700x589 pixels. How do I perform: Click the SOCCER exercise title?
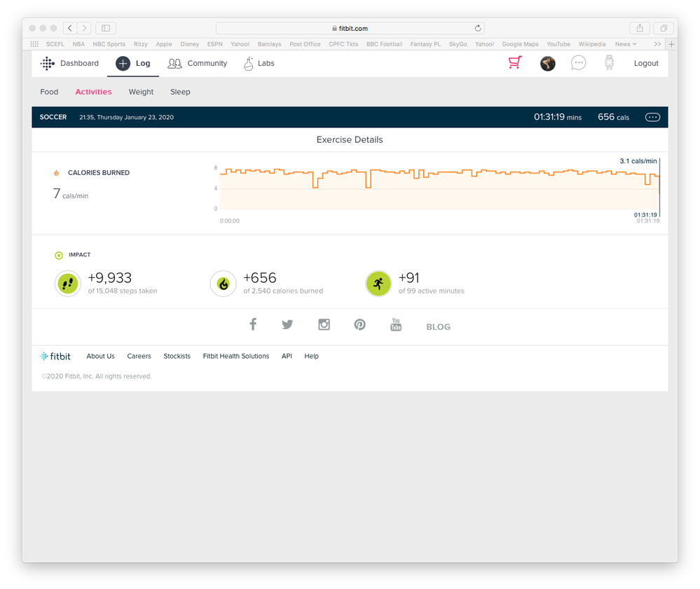click(53, 117)
